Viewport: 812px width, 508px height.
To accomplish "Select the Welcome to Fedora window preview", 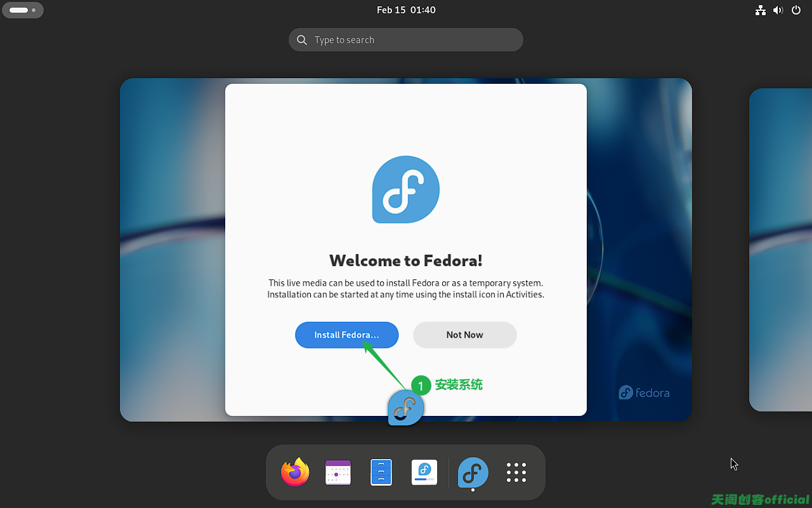I will (406, 250).
